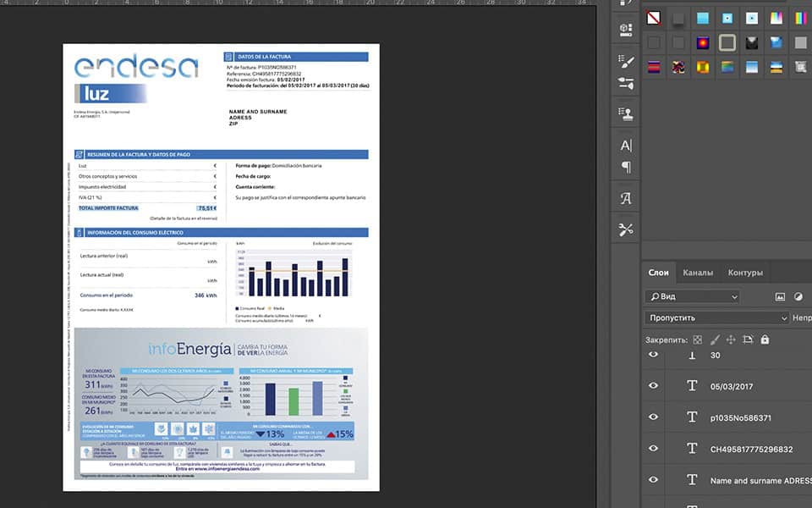Hide the 05/03/2017 text layer
Viewport: 812px width, 508px height.
[x=654, y=386]
